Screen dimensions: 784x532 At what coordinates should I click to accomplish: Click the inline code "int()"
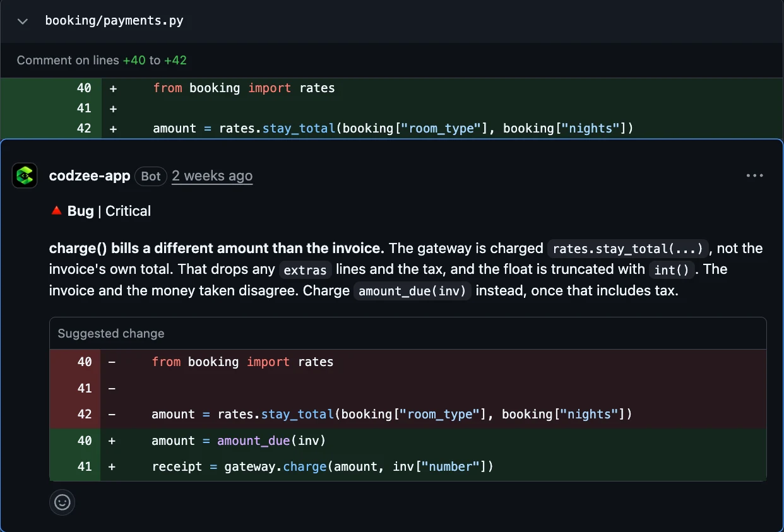pyautogui.click(x=673, y=270)
